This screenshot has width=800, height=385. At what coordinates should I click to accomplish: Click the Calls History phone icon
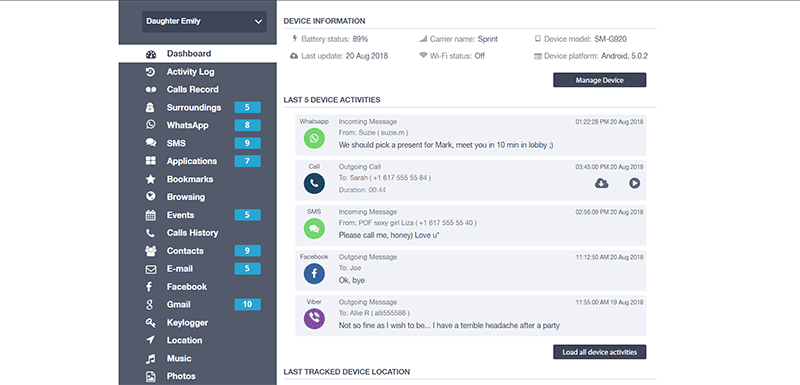(151, 233)
